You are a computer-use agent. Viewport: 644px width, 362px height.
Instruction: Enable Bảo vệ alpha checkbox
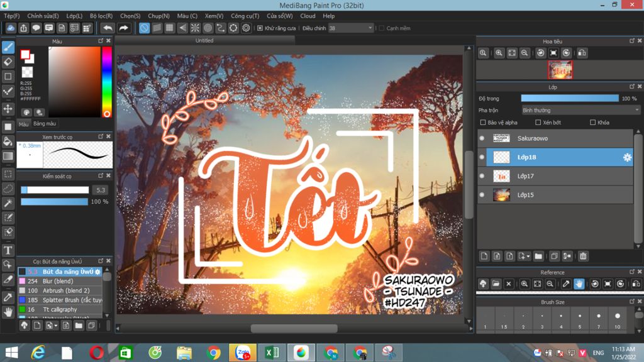coord(483,123)
